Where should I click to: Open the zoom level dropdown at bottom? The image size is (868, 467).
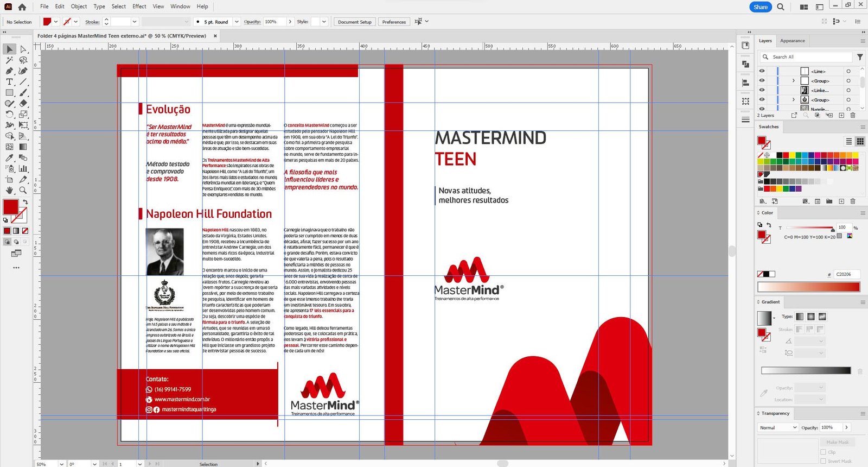(x=61, y=464)
